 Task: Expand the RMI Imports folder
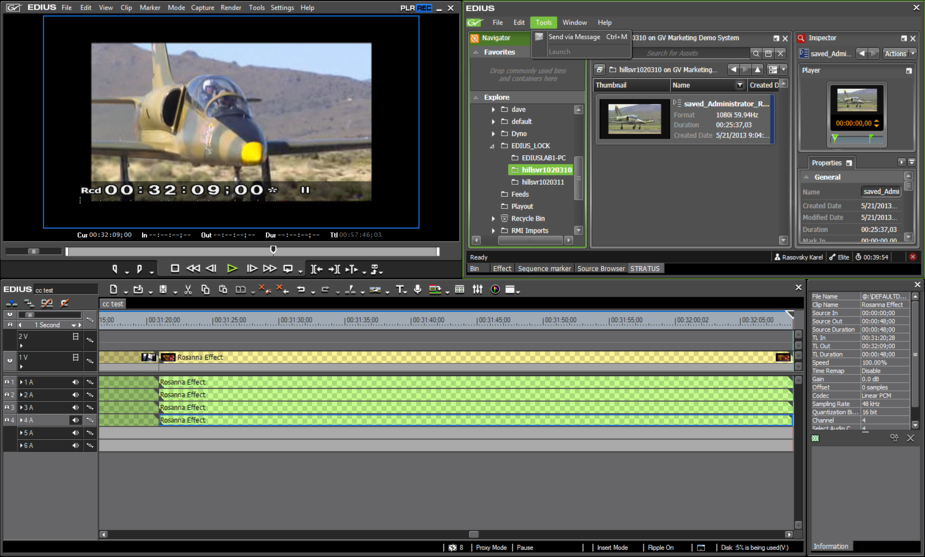coord(493,231)
